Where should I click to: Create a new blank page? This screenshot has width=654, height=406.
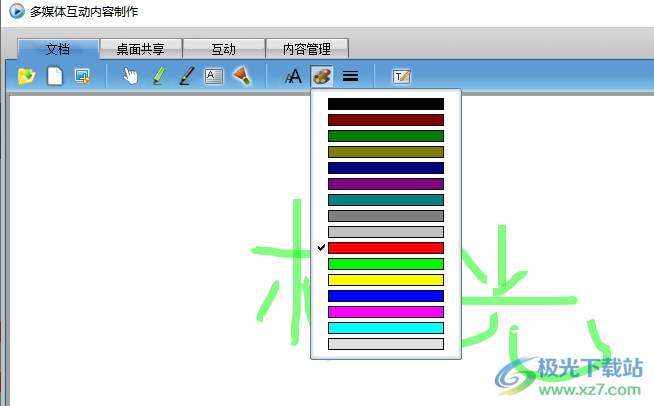tap(55, 76)
